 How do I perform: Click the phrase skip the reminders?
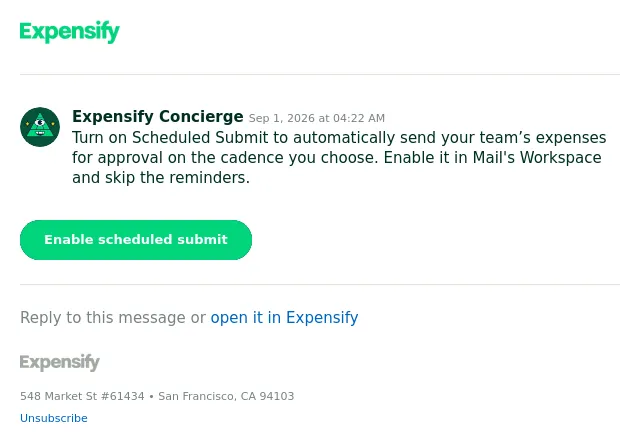click(x=177, y=178)
